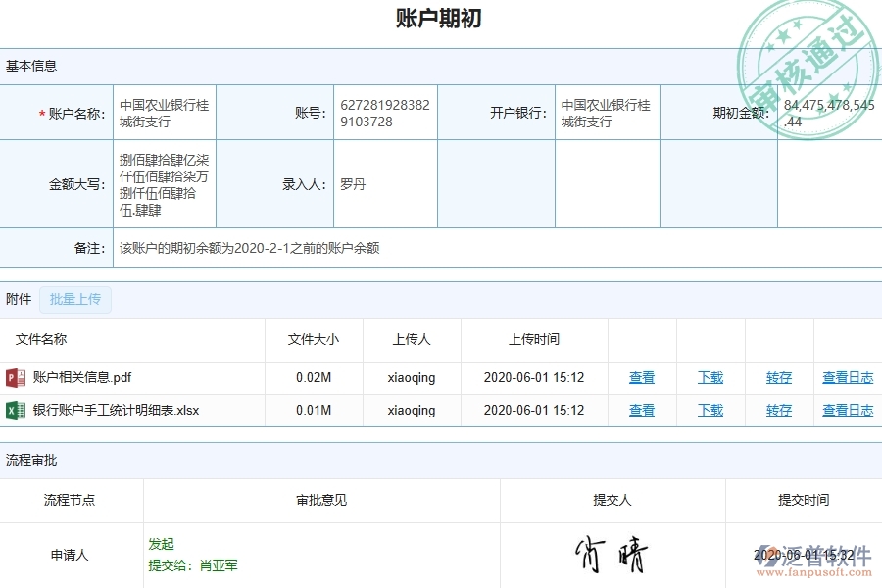
Task: Click the 泛普软件 logo watermark
Action: (813, 556)
